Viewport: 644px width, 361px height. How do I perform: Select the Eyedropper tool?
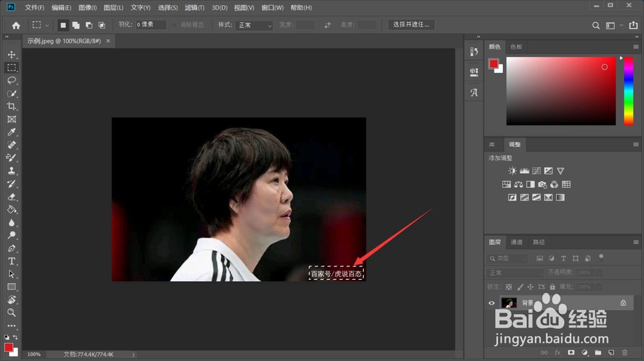[x=12, y=132]
